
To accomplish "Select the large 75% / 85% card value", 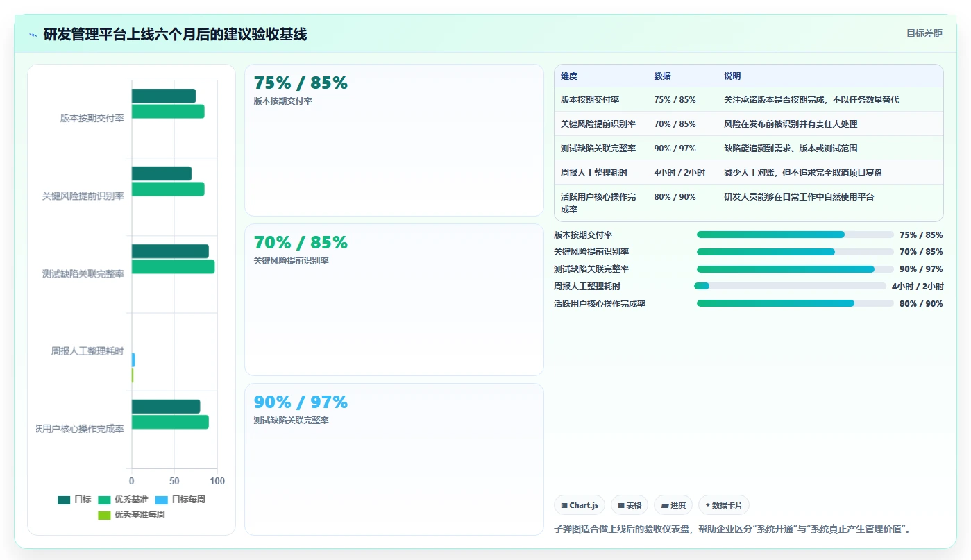I will tap(301, 83).
